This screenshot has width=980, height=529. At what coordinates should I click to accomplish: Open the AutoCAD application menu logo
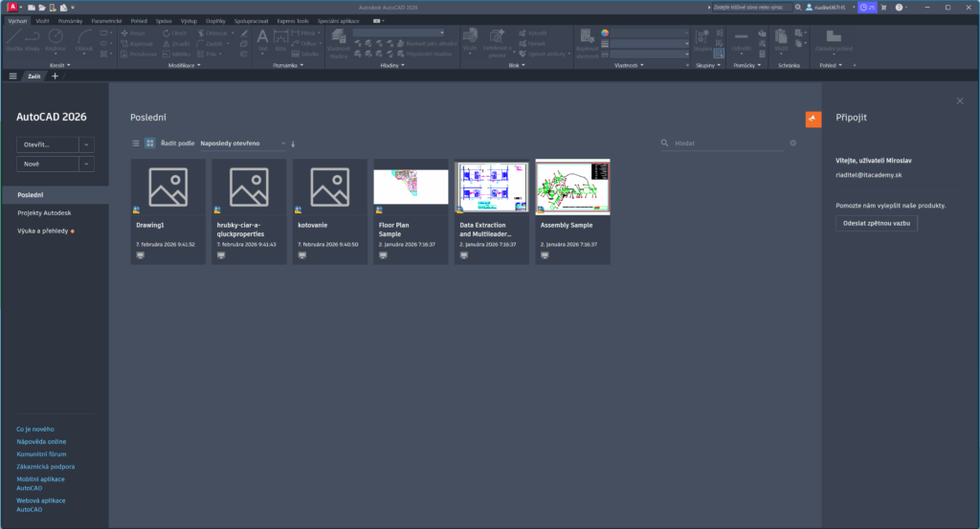tap(11, 8)
